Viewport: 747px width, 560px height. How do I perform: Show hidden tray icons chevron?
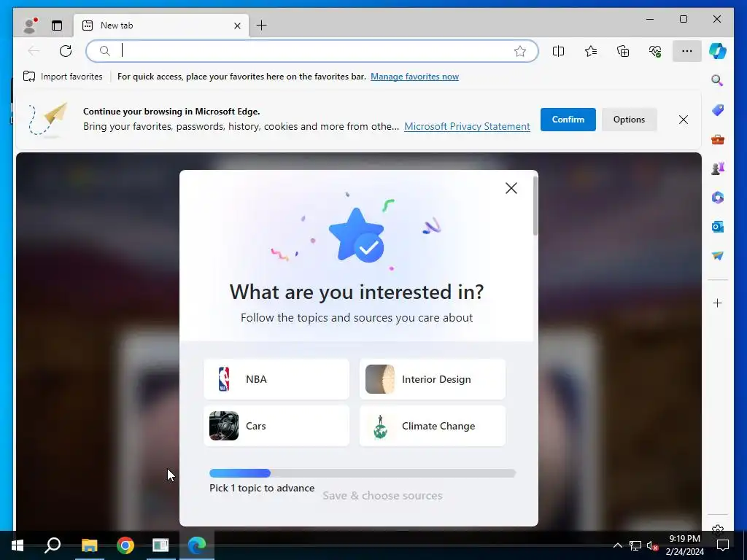617,545
